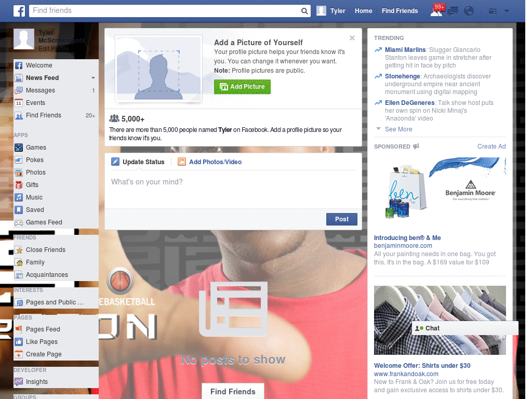532x399 pixels.
Task: Click the green Add Picture button
Action: click(242, 87)
